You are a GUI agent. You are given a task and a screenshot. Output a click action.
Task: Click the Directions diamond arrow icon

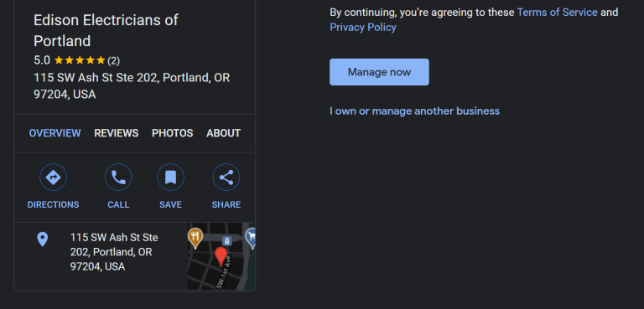click(x=53, y=178)
